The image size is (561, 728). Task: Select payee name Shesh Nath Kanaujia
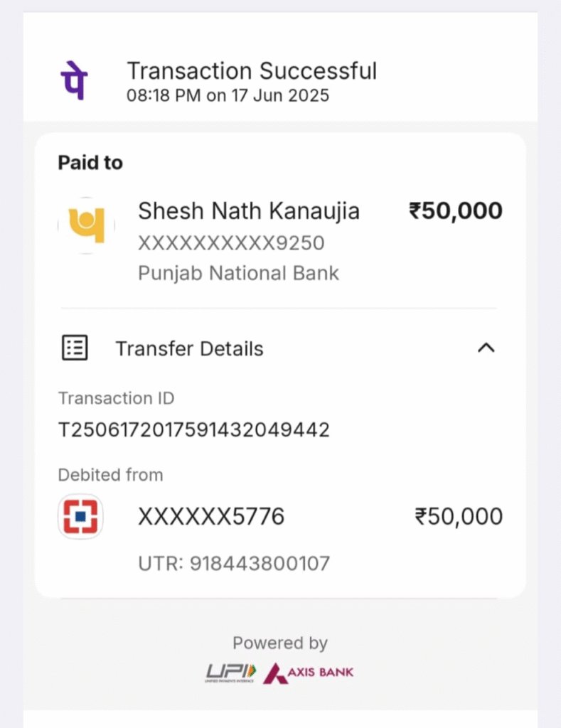(249, 211)
